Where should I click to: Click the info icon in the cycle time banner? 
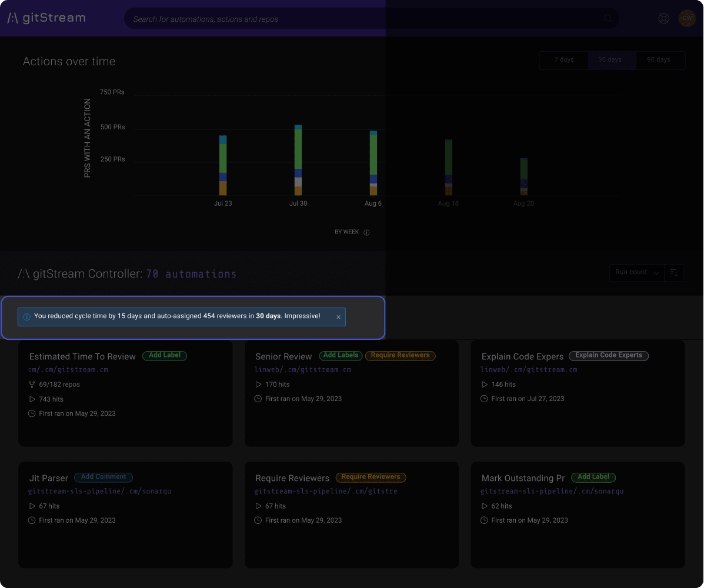pyautogui.click(x=26, y=317)
